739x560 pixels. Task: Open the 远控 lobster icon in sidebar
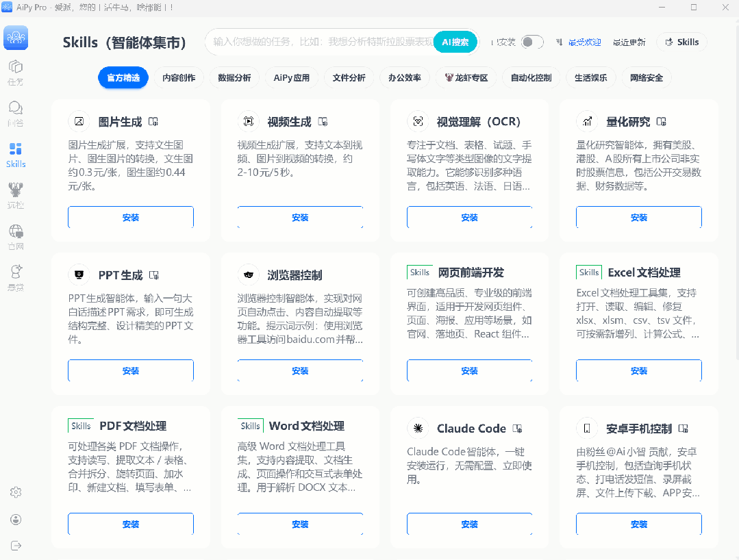pyautogui.click(x=16, y=196)
